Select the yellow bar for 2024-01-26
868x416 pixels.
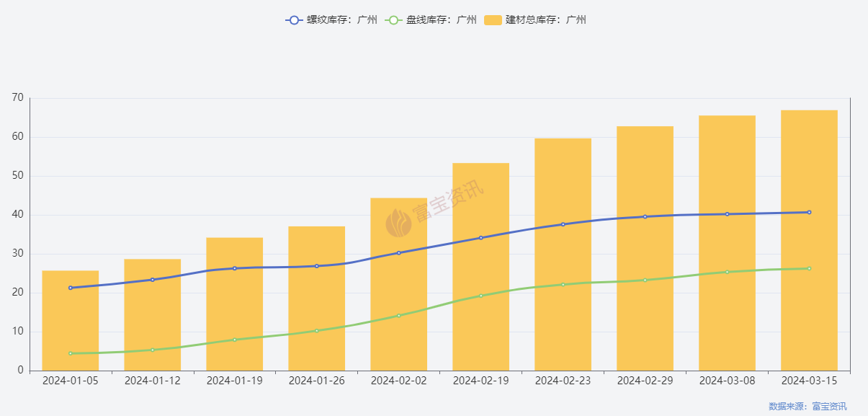(317, 298)
